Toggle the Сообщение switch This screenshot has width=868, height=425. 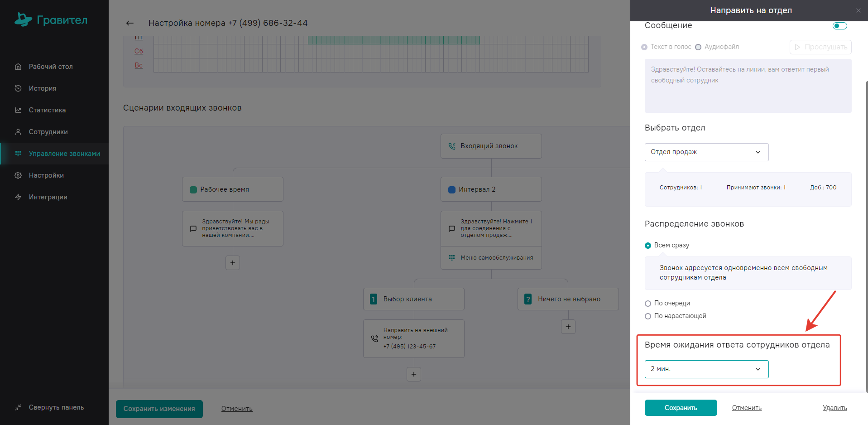(x=839, y=26)
